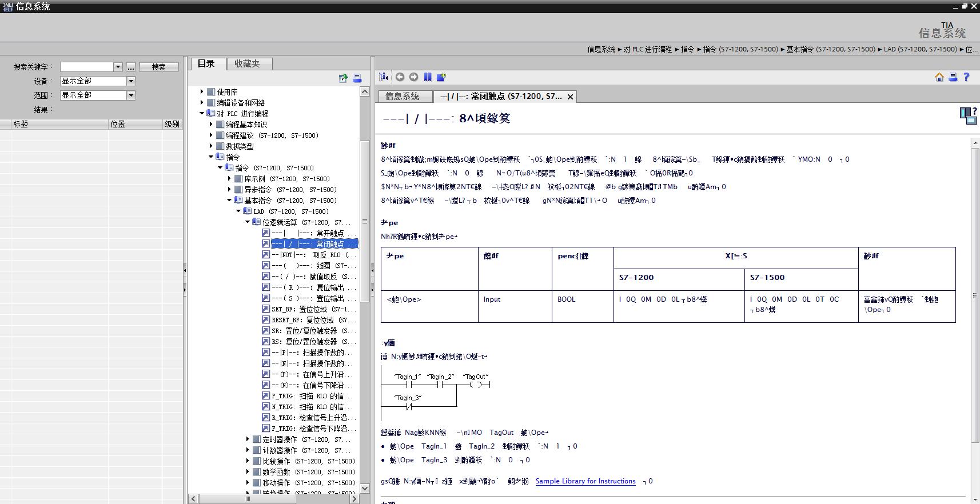Click the blue question mark help icon
Image resolution: width=980 pixels, height=504 pixels.
[x=966, y=77]
